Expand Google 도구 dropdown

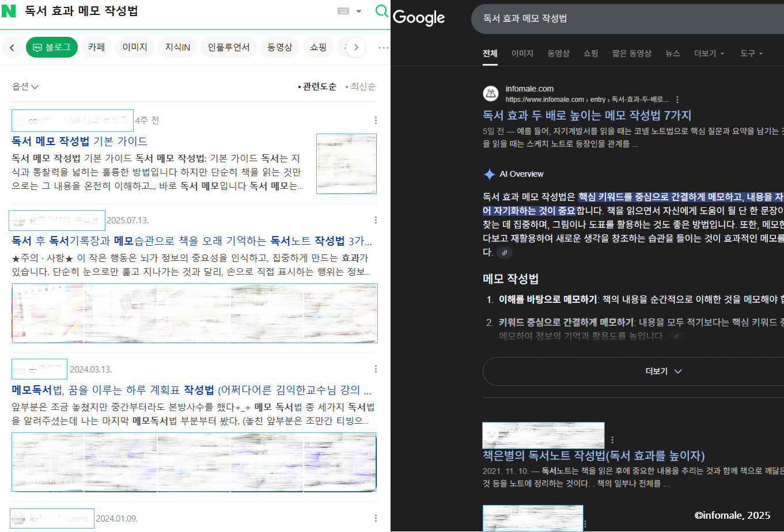click(x=752, y=54)
